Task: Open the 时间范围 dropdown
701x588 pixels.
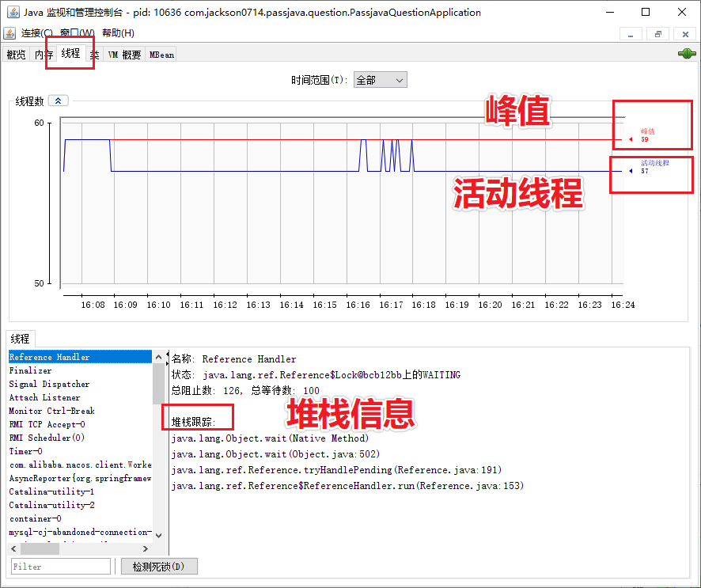Action: pyautogui.click(x=380, y=80)
